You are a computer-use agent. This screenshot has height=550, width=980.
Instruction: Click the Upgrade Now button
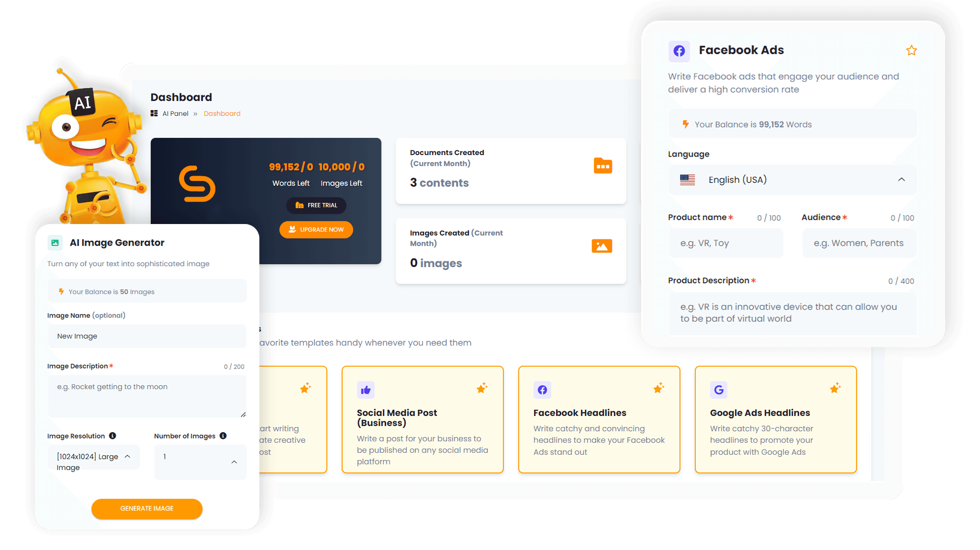click(316, 230)
